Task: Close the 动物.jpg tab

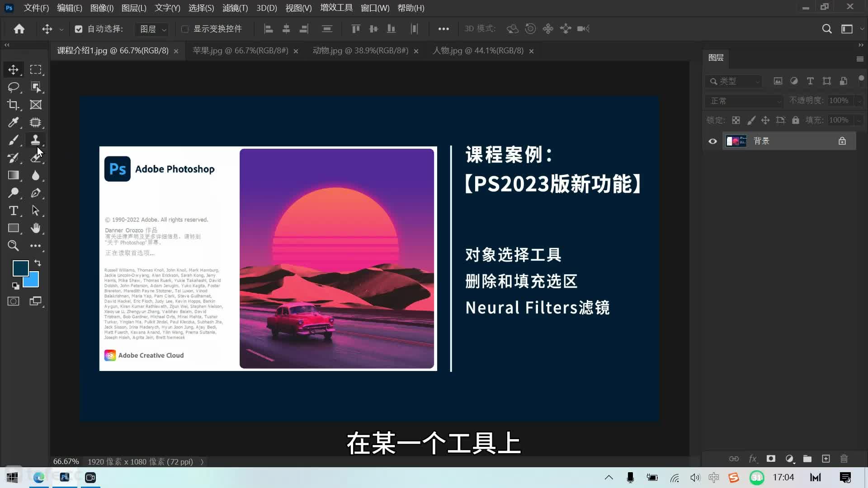Action: pos(416,52)
